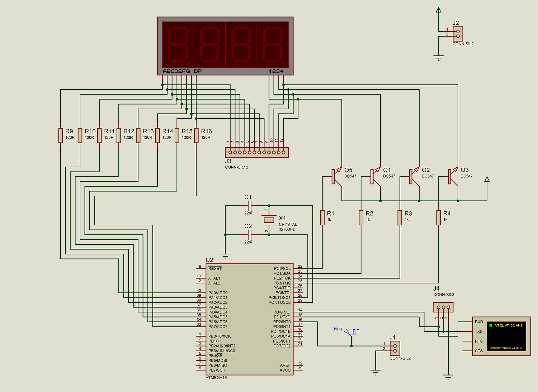Image resolution: width=538 pixels, height=392 pixels.
Task: Select the X1 crystal symbol
Action: 269,220
